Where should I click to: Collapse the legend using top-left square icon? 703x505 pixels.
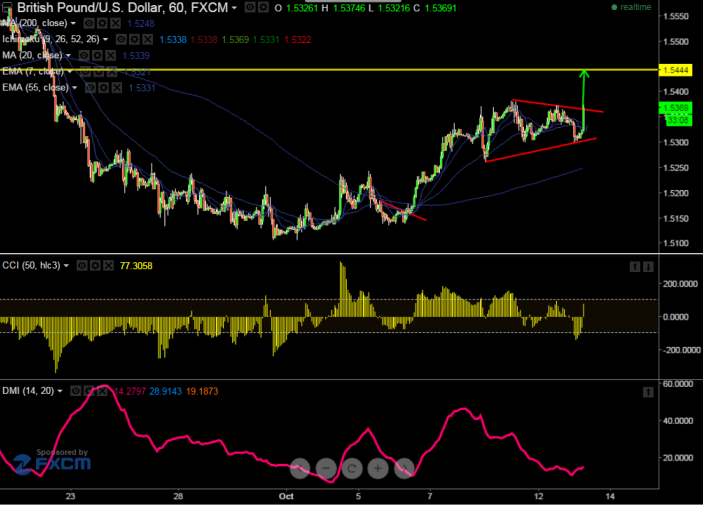7,7
